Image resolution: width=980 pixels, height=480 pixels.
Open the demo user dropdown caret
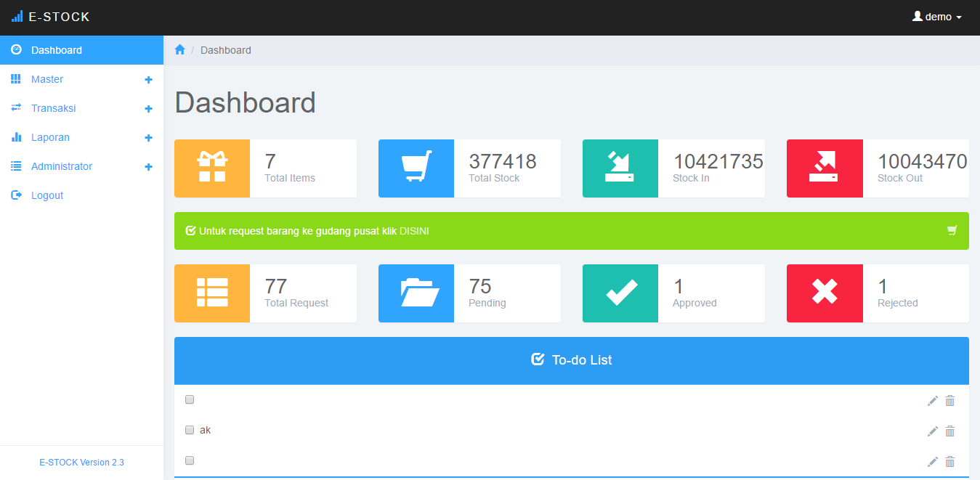coord(959,17)
